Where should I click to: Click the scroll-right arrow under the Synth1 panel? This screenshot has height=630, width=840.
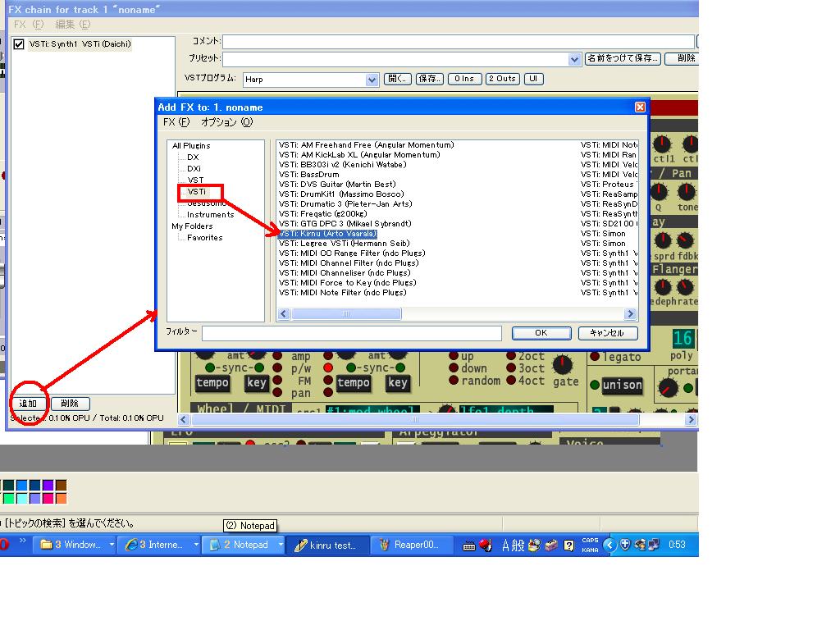(x=691, y=420)
